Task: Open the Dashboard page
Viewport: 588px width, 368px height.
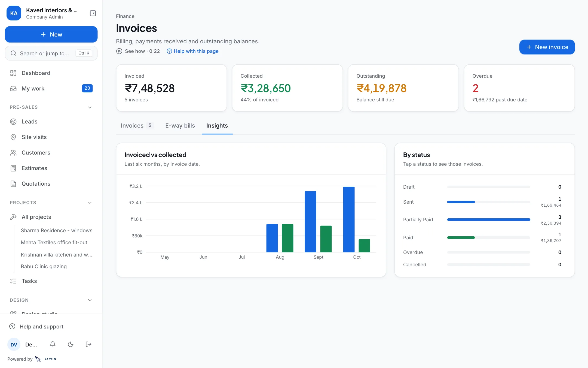Action: pyautogui.click(x=51, y=73)
